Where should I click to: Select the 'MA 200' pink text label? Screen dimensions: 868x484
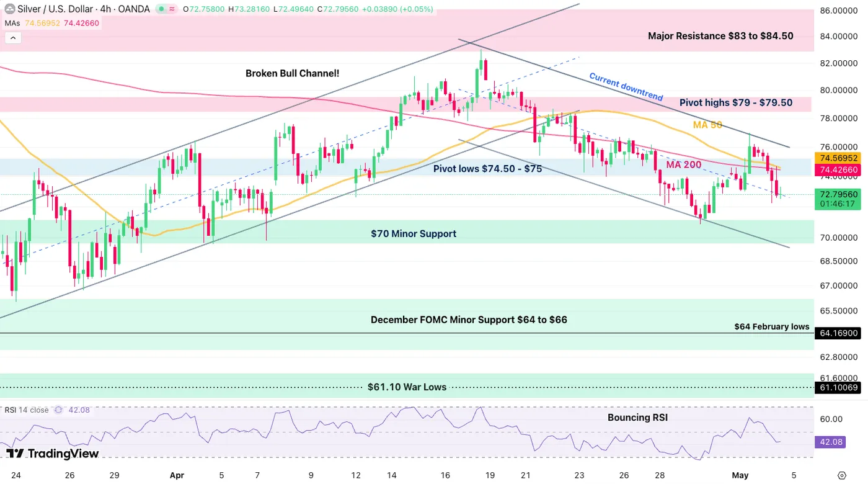click(x=684, y=164)
